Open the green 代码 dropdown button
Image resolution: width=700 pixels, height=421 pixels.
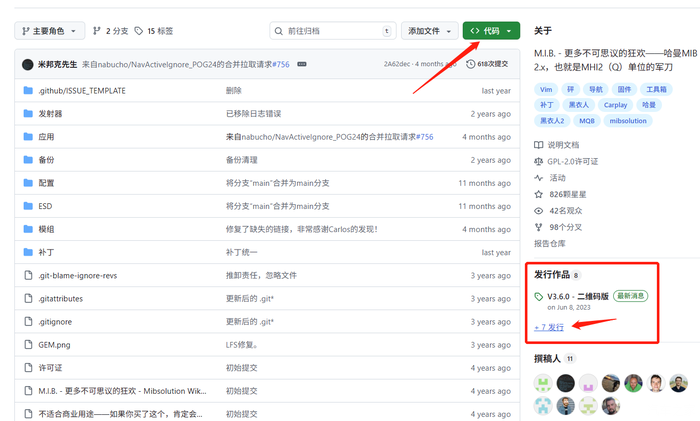pyautogui.click(x=491, y=31)
